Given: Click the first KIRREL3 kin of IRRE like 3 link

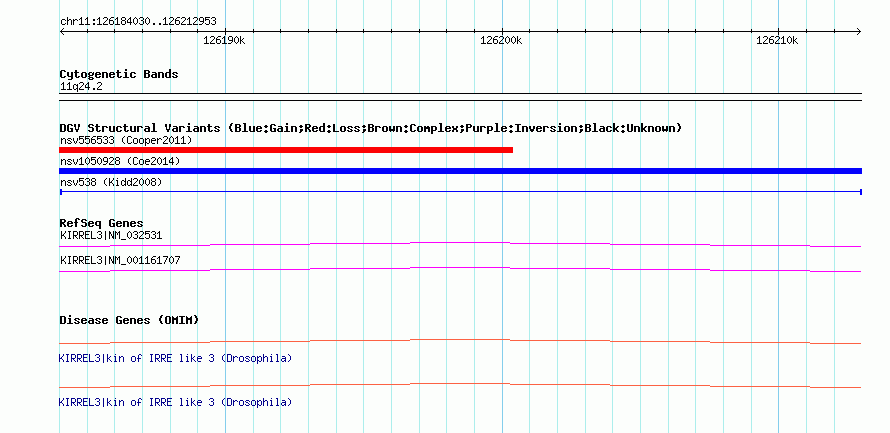Looking at the screenshot, I should click(175, 359).
